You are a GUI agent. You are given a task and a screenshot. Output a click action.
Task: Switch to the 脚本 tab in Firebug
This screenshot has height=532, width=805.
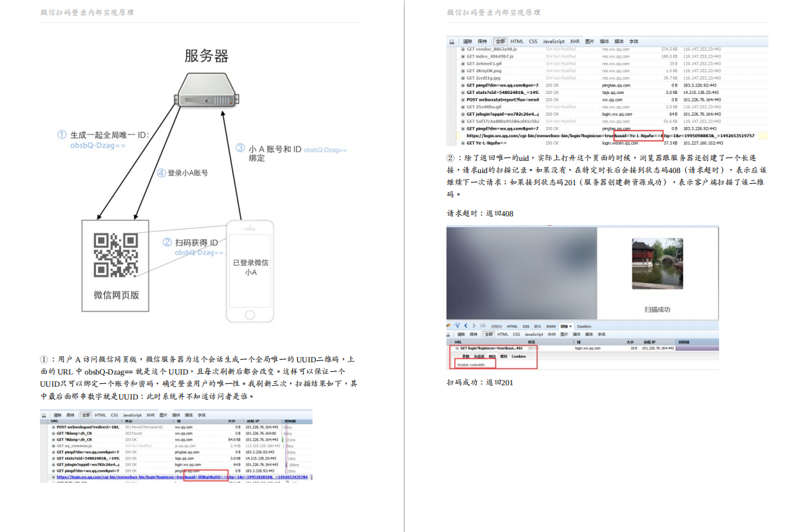[538, 327]
